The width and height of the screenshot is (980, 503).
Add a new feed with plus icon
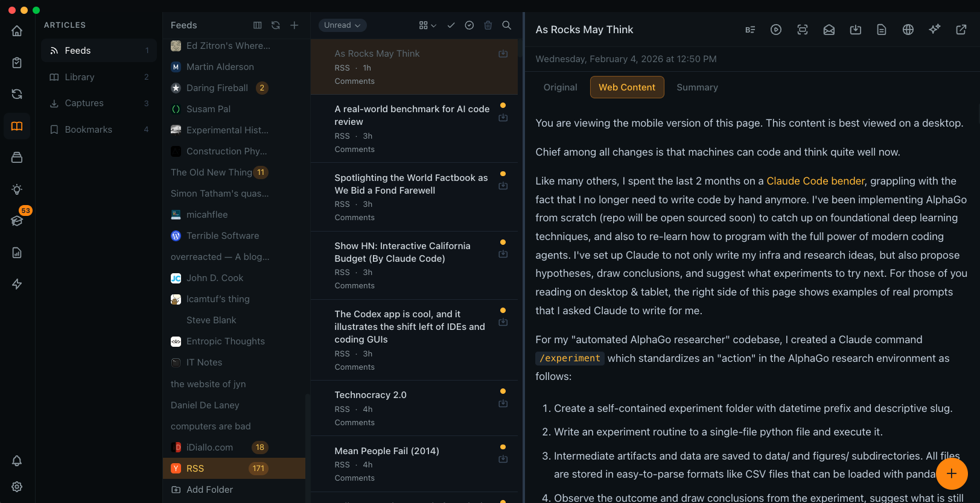(294, 25)
